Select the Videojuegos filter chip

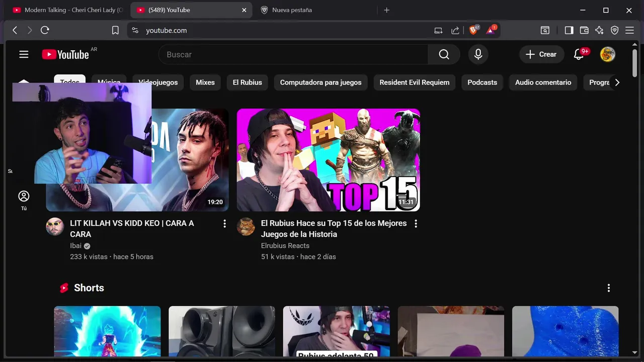(158, 82)
